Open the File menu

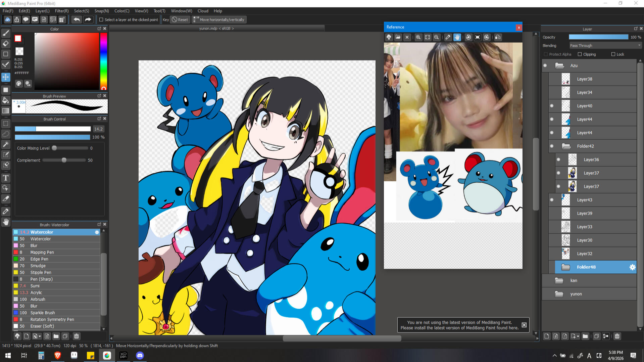click(8, 11)
